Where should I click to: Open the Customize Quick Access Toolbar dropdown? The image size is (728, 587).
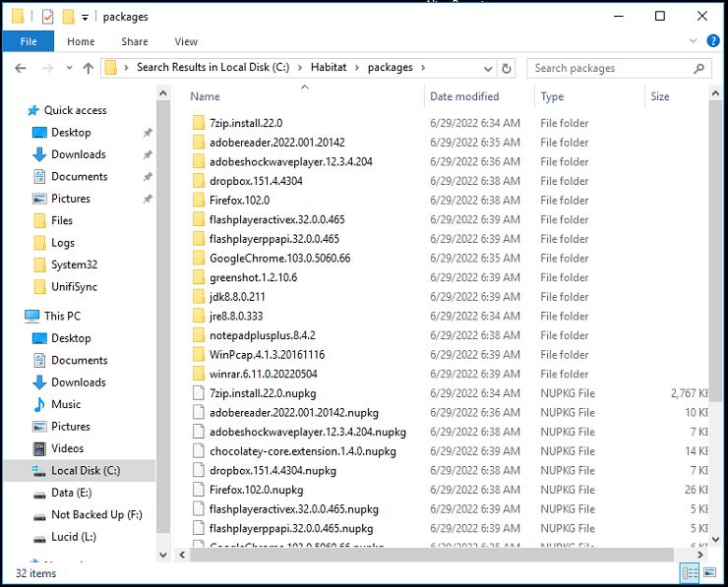(x=86, y=17)
